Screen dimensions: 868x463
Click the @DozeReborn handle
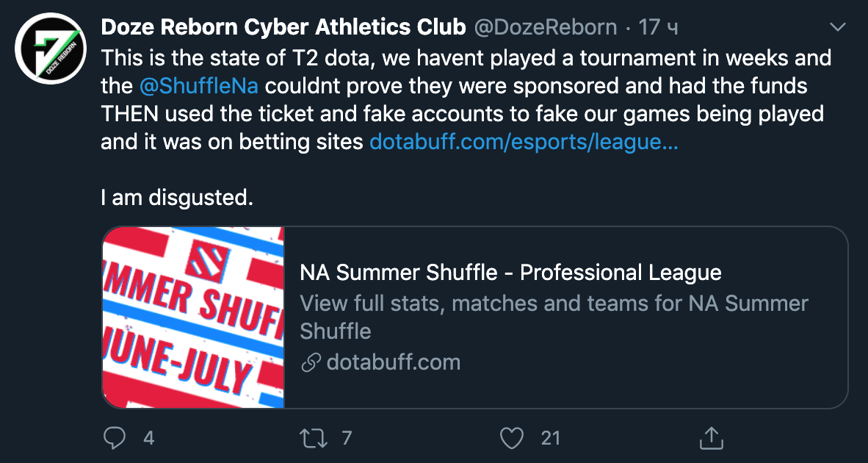[x=546, y=28]
